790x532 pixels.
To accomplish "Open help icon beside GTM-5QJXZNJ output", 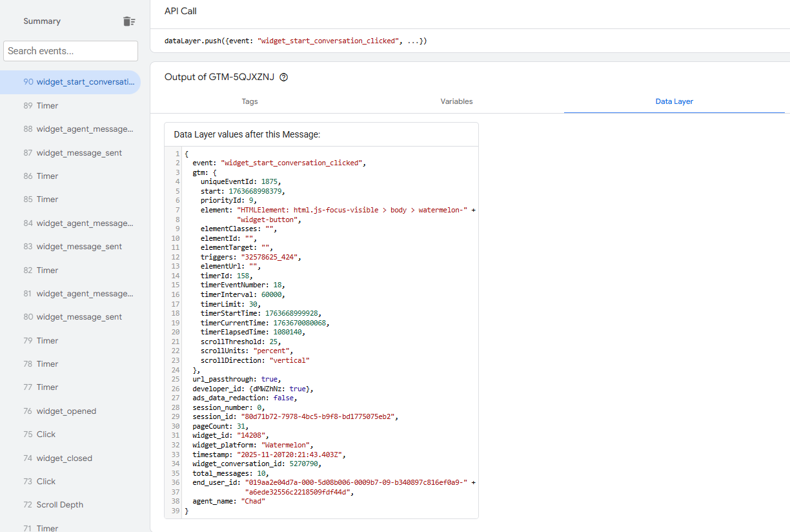I will pyautogui.click(x=283, y=77).
